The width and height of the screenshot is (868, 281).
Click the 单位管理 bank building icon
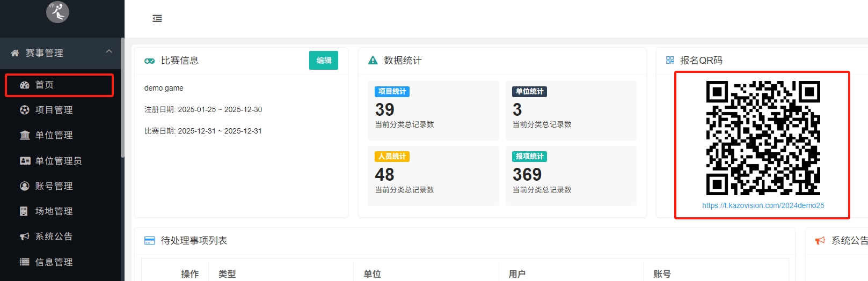point(25,135)
